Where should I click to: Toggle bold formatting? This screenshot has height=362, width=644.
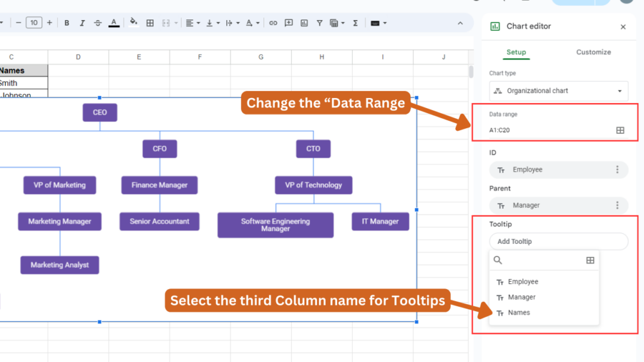pos(66,23)
